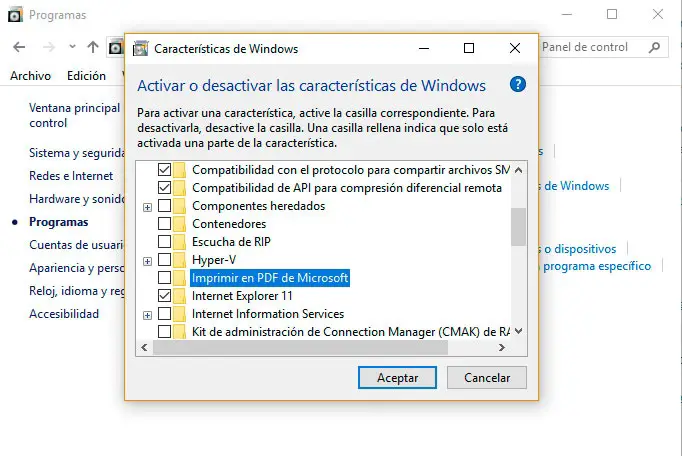This screenshot has height=456, width=682.
Task: Click the Programas window title icon
Action: pyautogui.click(x=15, y=15)
